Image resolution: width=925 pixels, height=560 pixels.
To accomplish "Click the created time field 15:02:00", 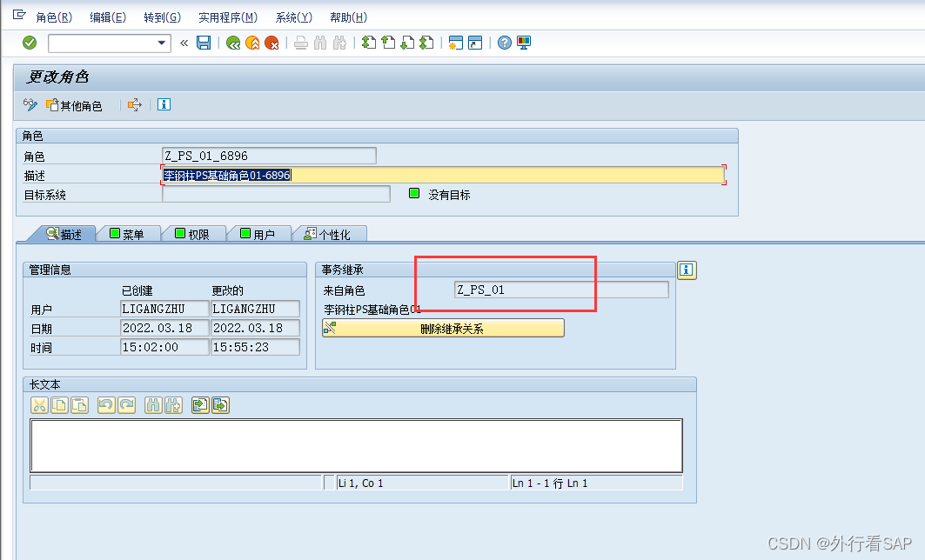I will coord(164,347).
